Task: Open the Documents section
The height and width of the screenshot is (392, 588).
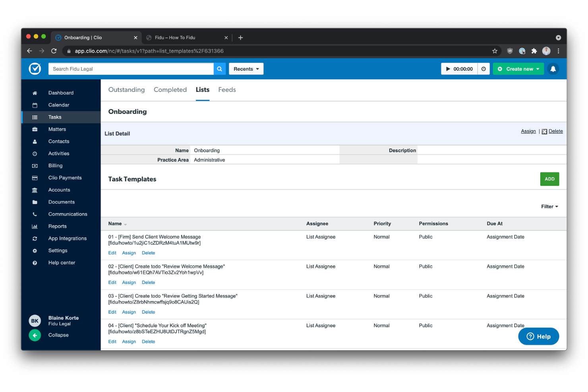Action: coord(62,202)
